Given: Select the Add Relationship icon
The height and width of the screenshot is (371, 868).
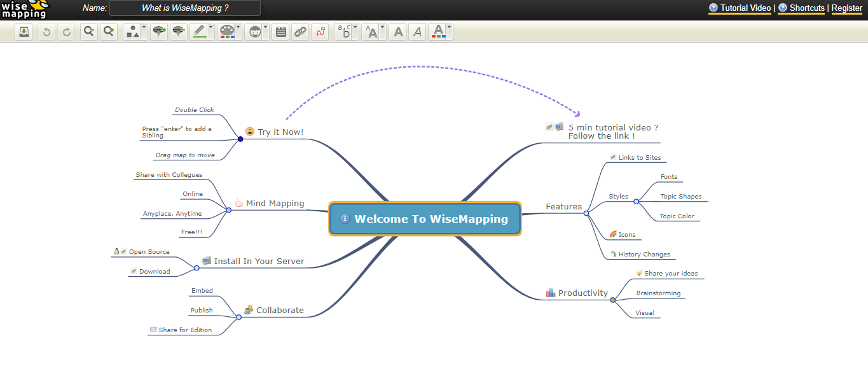Looking at the screenshot, I should (x=320, y=31).
